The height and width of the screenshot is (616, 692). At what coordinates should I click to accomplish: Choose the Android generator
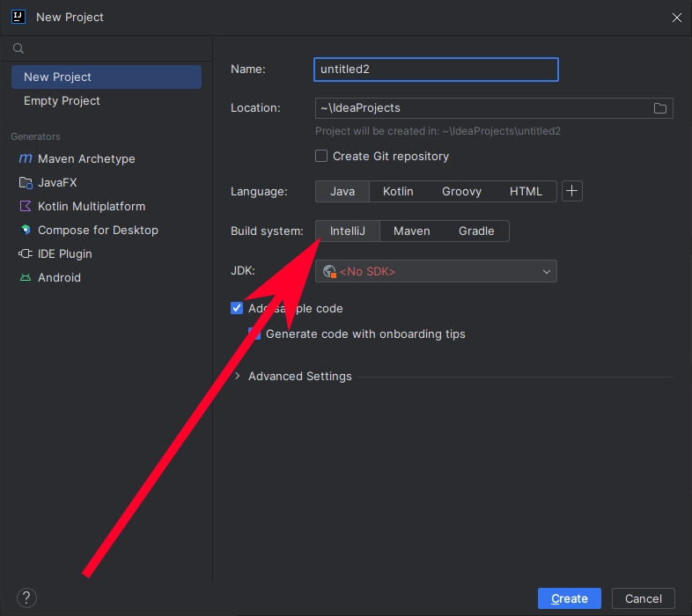coord(50,277)
